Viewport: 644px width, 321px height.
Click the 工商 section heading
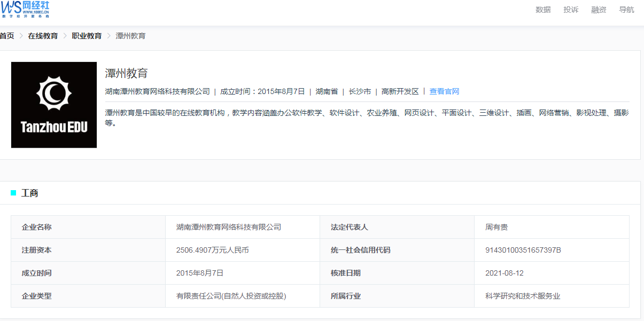coord(30,193)
